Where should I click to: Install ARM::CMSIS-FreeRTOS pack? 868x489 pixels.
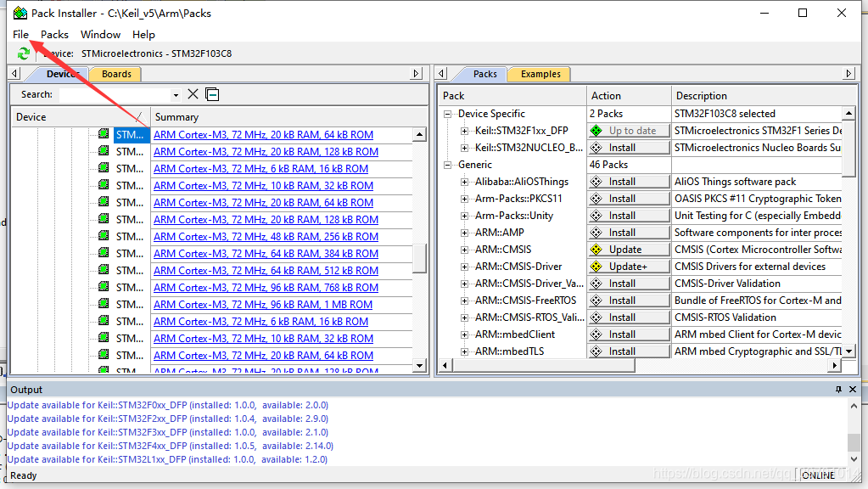point(629,301)
